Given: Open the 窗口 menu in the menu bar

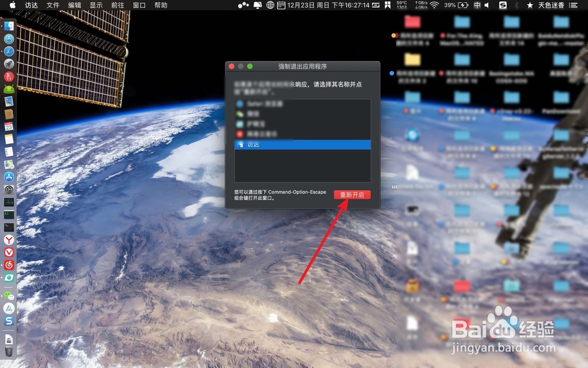Looking at the screenshot, I should 139,5.
